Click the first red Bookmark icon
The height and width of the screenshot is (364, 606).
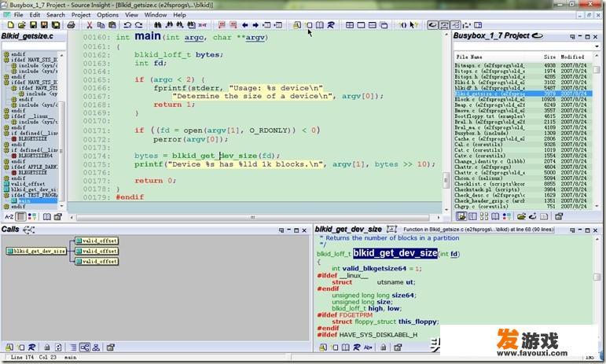pos(222,25)
